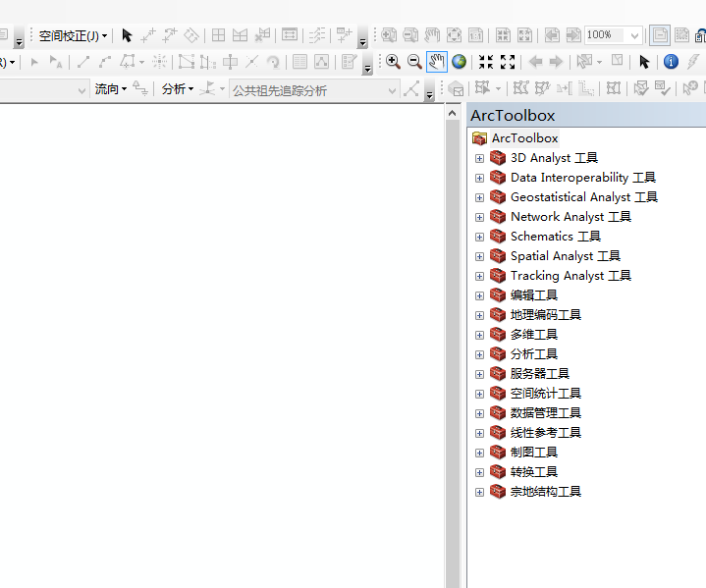Select the spatial adjustment arrow pointer tool
This screenshot has width=706, height=588.
[127, 35]
